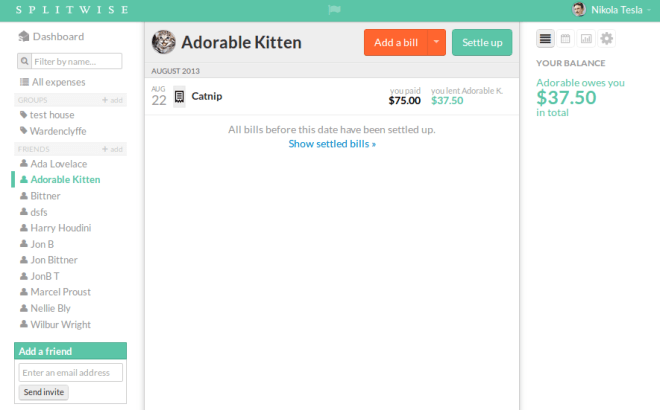
Task: Show settled bills
Action: click(x=332, y=144)
